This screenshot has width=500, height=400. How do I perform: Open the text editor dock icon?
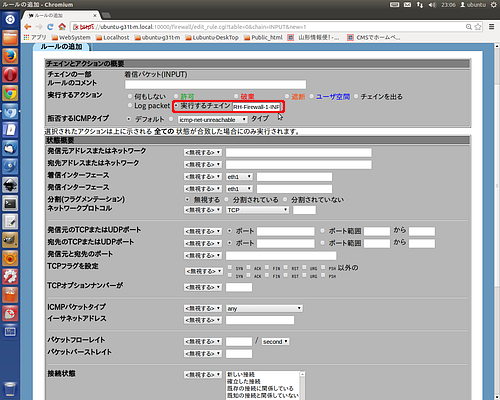coord(10,221)
